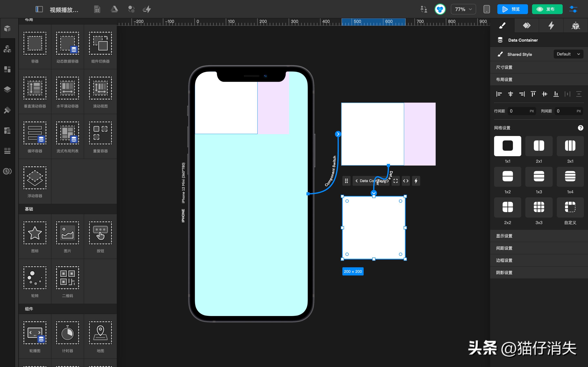
Task: Open the Shared Style Default dropdown
Action: click(568, 54)
